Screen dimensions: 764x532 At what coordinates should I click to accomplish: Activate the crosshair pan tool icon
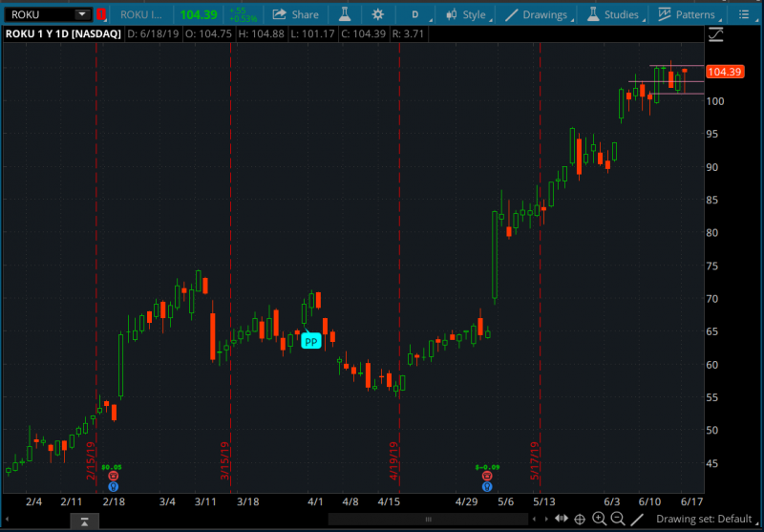[x=580, y=519]
